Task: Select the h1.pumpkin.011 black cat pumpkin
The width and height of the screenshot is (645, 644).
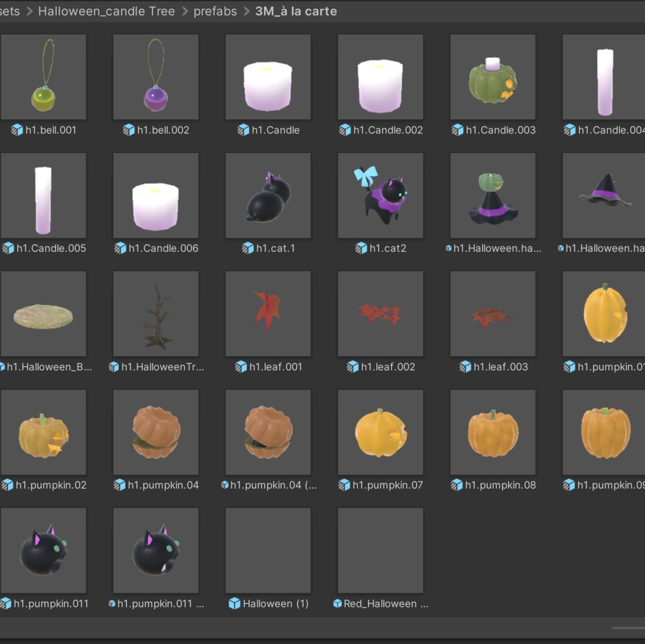Action: point(43,550)
